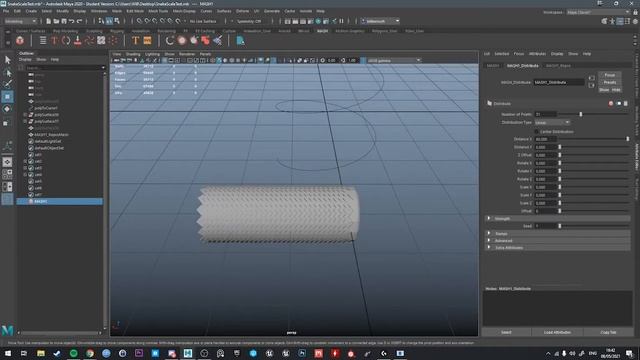Click the Number of Points slider handle
Image resolution: width=640 pixels, height=360 pixels.
[x=581, y=114]
